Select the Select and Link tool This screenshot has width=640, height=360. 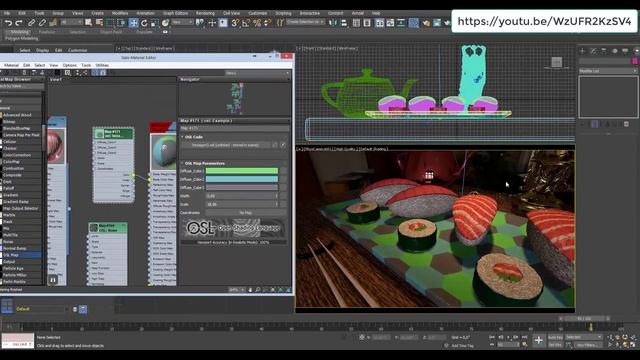pos(31,23)
